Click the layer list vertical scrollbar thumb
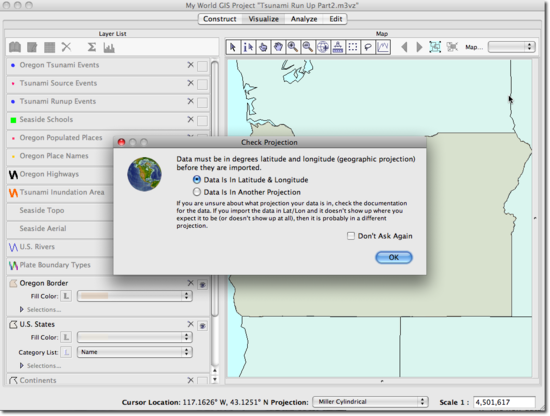 (215, 189)
